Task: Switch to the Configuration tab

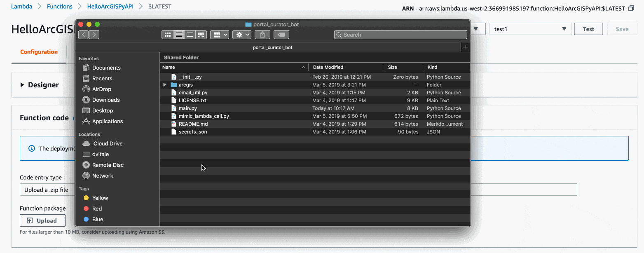Action: pyautogui.click(x=39, y=52)
